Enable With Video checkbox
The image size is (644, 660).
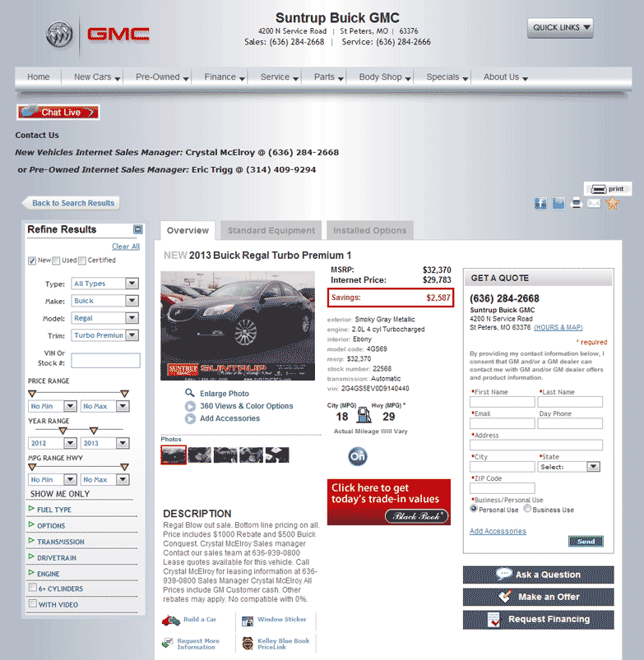point(32,603)
